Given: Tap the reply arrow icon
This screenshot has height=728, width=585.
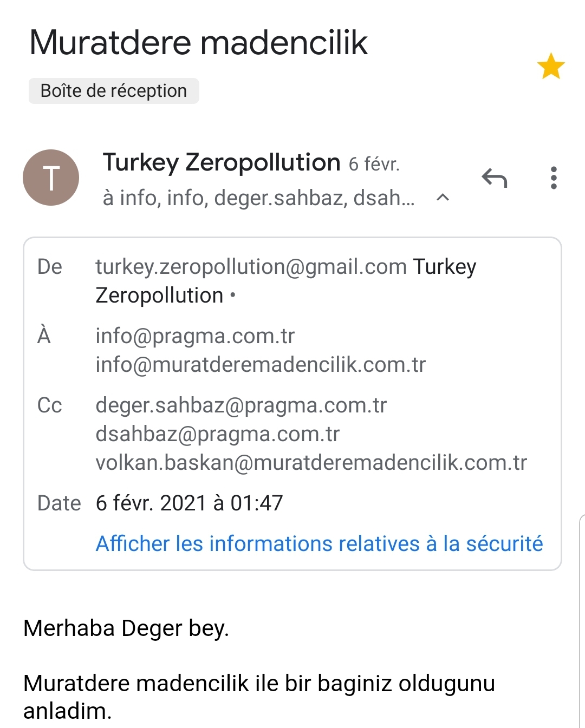Looking at the screenshot, I should [x=494, y=178].
